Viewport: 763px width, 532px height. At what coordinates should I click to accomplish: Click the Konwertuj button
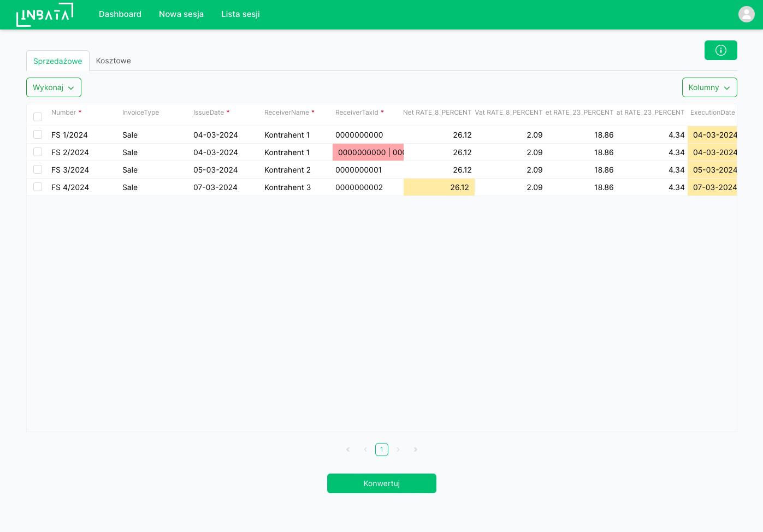click(x=382, y=483)
